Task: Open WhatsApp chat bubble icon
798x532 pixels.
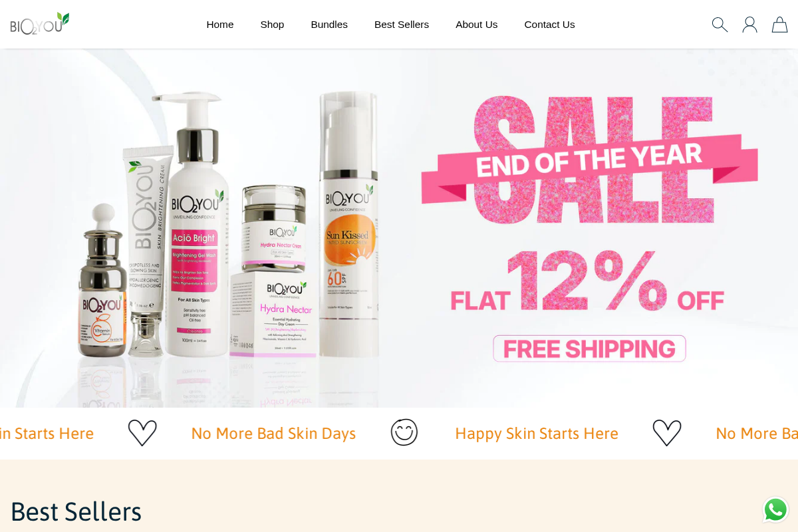Action: click(775, 510)
